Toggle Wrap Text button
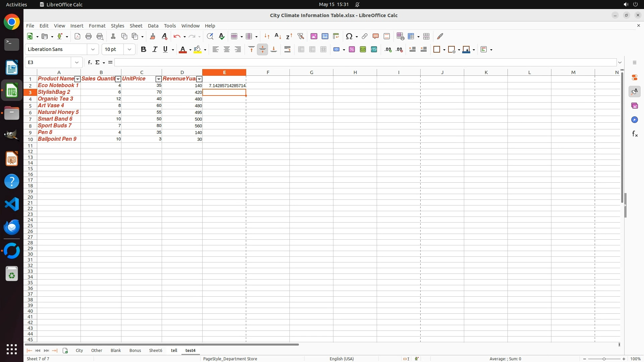 pos(287,49)
